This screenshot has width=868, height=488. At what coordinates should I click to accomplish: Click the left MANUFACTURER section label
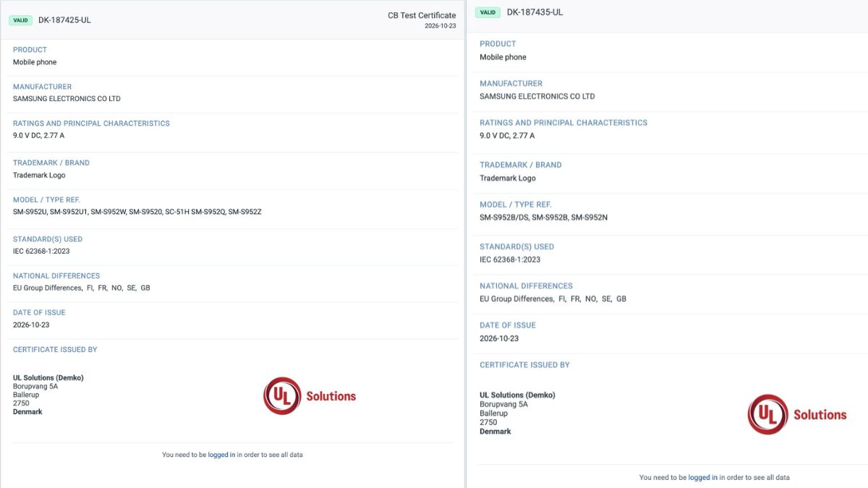pyautogui.click(x=42, y=87)
